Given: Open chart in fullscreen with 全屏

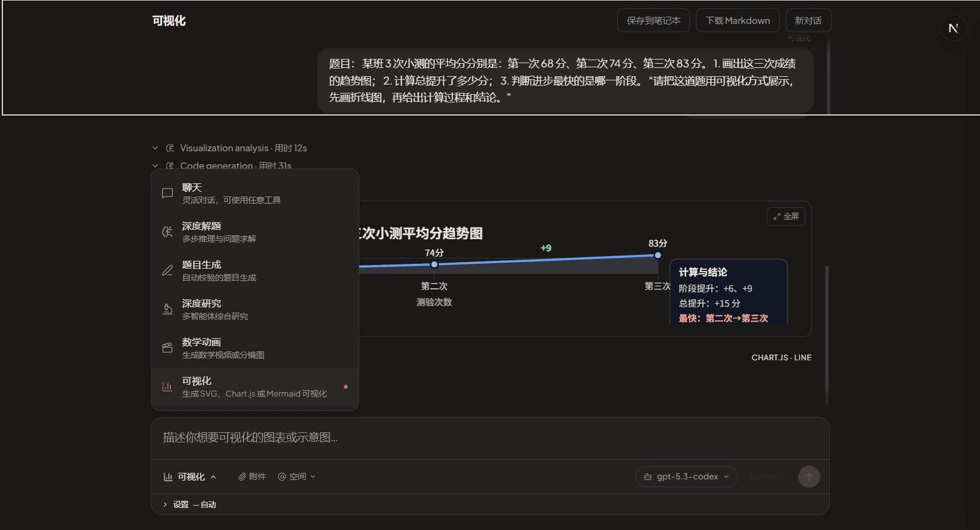Looking at the screenshot, I should tap(786, 216).
